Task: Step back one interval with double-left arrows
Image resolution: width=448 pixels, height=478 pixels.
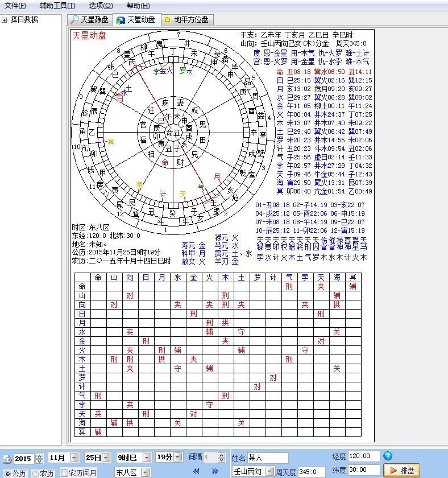Action: coord(197,471)
